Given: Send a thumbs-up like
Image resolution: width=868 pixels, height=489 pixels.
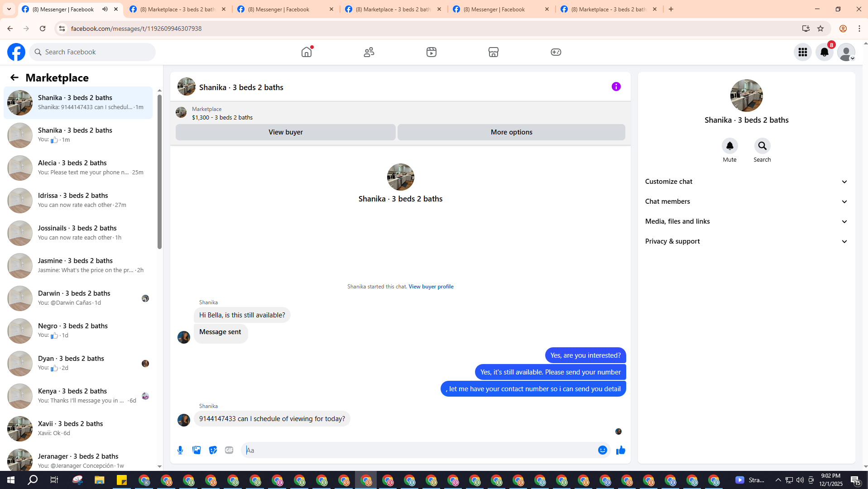Looking at the screenshot, I should [621, 450].
